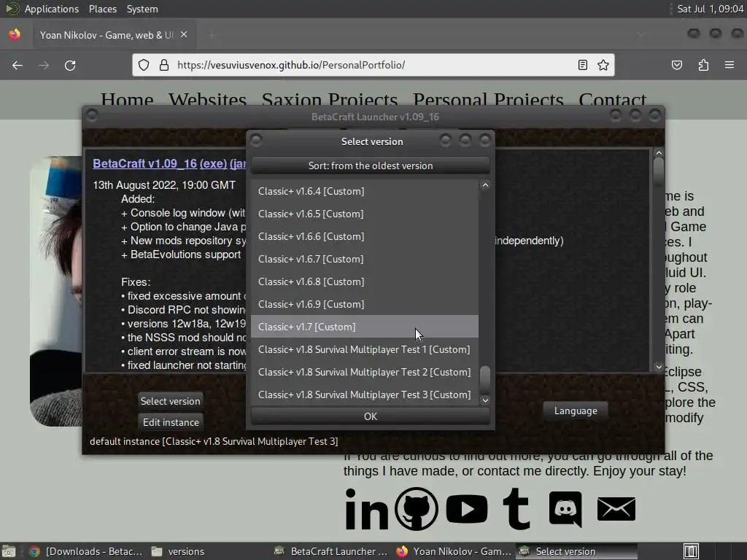The height and width of the screenshot is (560, 747).
Task: Open Personal Projects nav item
Action: tap(488, 100)
